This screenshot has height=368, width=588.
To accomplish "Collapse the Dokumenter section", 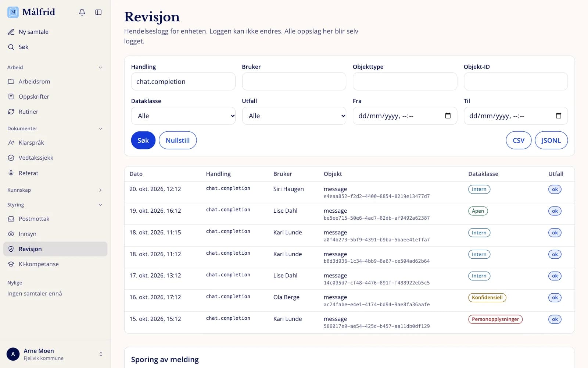I will coord(55,128).
